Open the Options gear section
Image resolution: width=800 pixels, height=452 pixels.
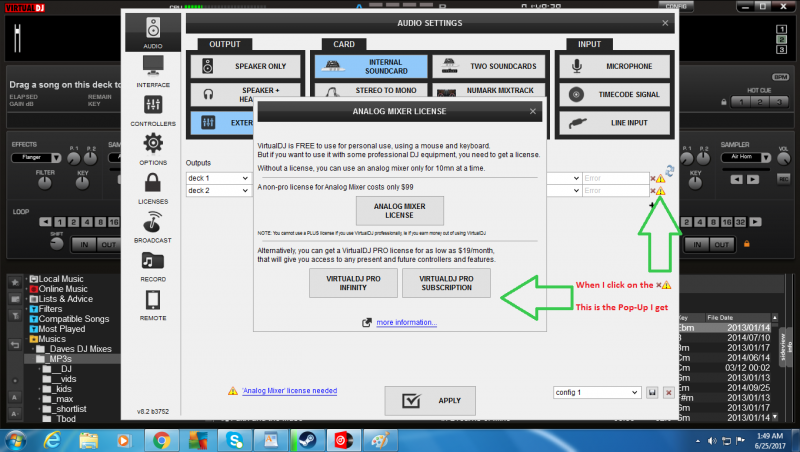(x=153, y=149)
